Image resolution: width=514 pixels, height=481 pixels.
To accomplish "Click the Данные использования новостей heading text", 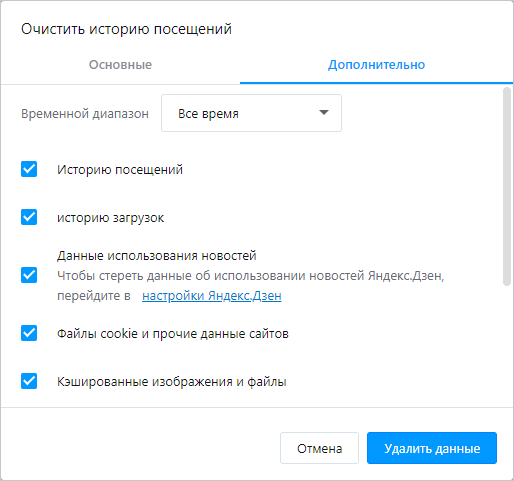I will pyautogui.click(x=157, y=256).
